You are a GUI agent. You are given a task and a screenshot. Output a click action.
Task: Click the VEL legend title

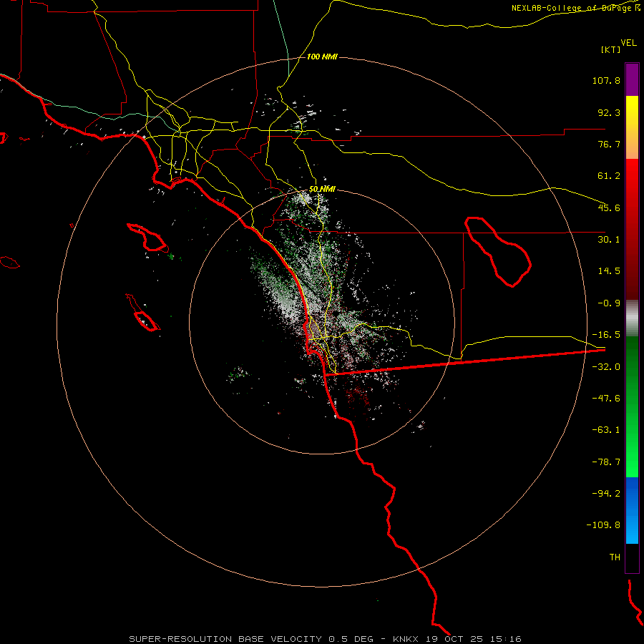point(628,43)
